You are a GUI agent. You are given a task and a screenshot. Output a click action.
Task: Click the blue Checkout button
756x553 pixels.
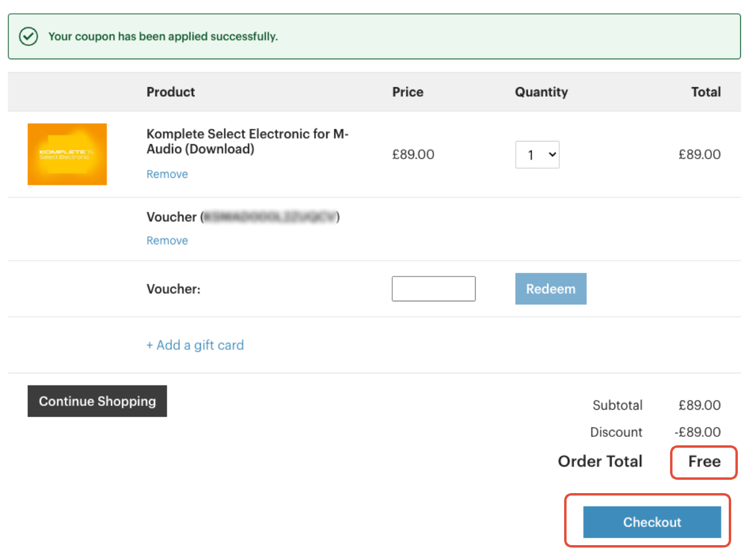pyautogui.click(x=652, y=522)
